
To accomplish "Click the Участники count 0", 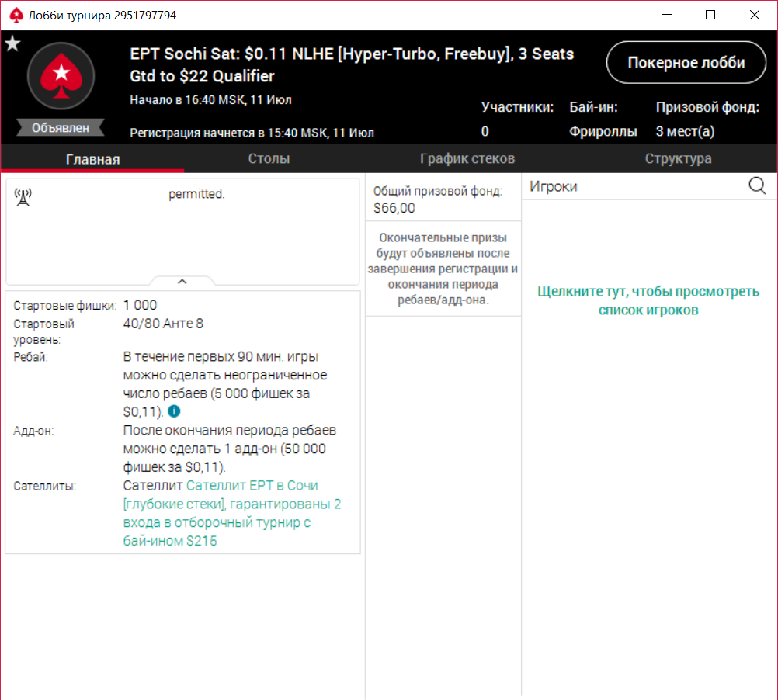I will (485, 131).
